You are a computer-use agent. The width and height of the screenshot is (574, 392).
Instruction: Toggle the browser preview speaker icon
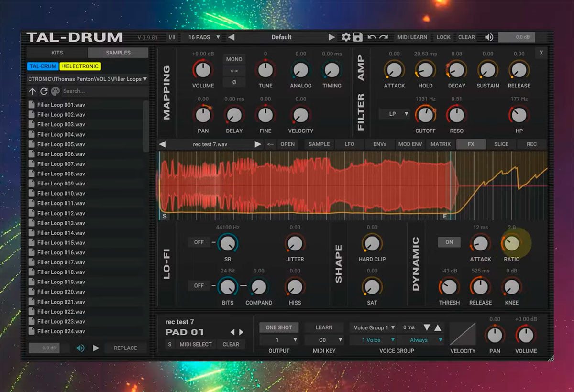(x=80, y=348)
